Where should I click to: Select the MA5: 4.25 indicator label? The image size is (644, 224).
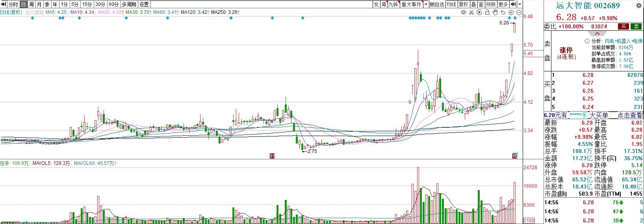(x=56, y=12)
